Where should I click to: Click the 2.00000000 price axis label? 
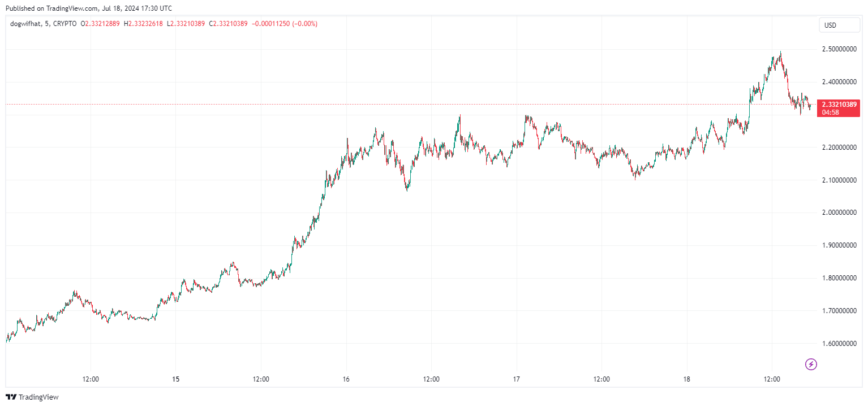(x=840, y=213)
